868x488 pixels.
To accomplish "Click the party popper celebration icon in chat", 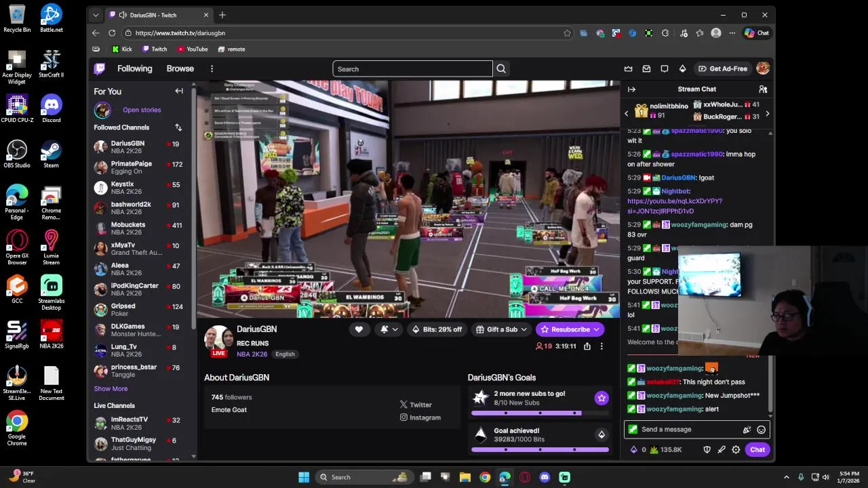I will coord(747,429).
